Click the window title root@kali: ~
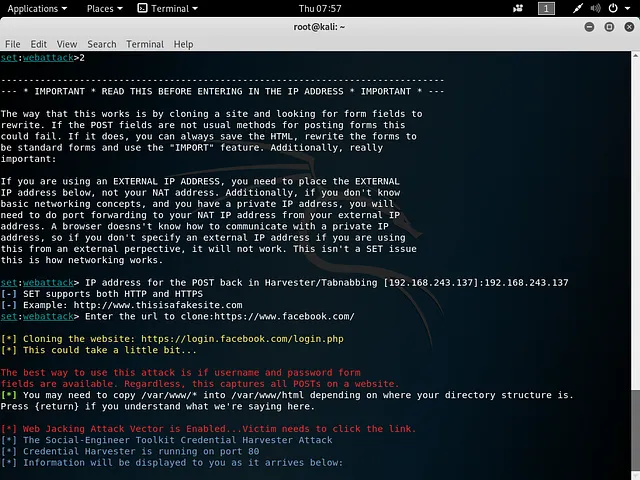This screenshot has width=640, height=480. [319, 27]
